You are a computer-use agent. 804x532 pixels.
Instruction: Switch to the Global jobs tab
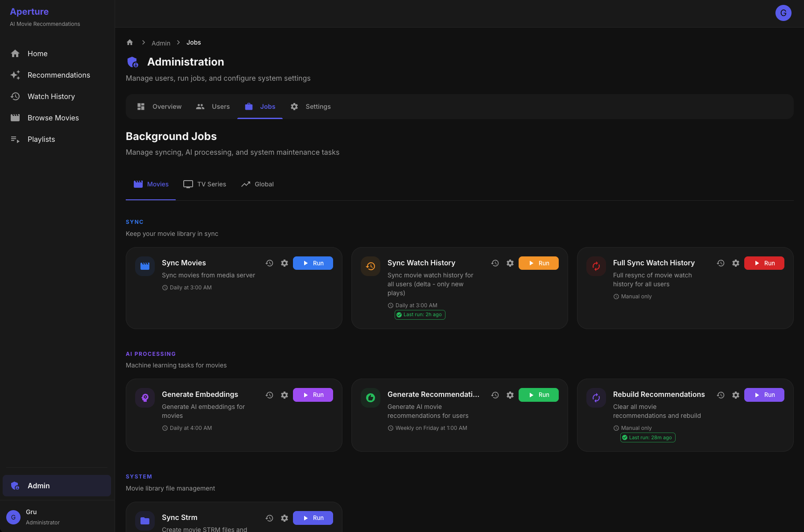click(x=257, y=184)
